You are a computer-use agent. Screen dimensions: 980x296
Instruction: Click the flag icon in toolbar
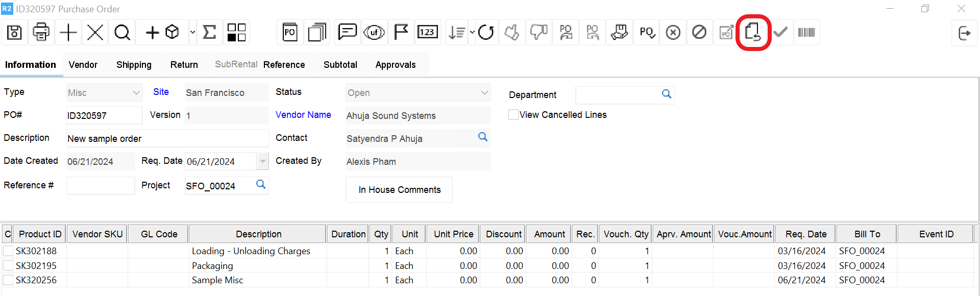401,33
